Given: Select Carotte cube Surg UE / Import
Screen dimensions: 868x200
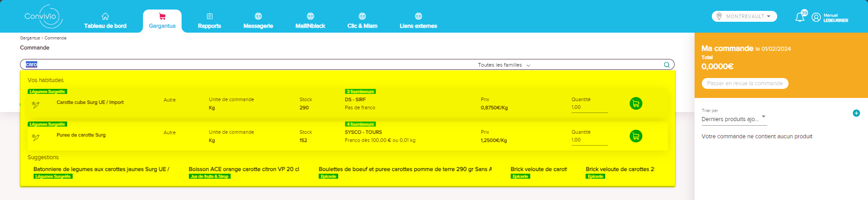Looking at the screenshot, I should tap(90, 102).
